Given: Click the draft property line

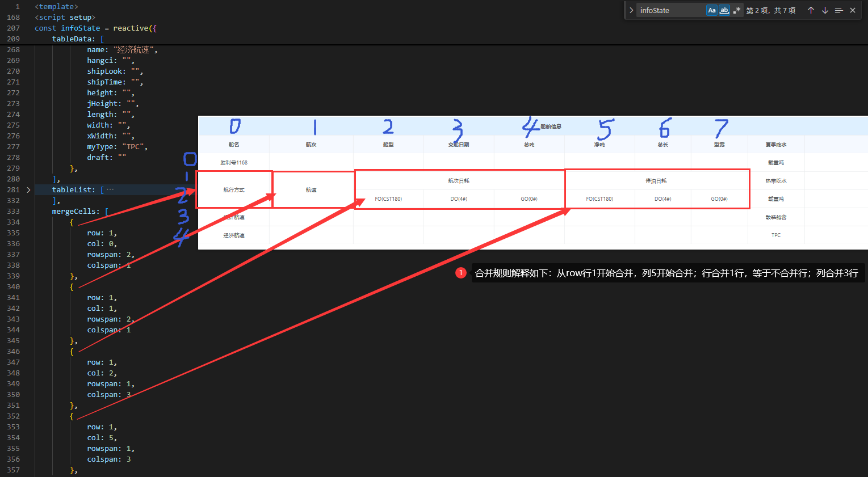Looking at the screenshot, I should [107, 158].
